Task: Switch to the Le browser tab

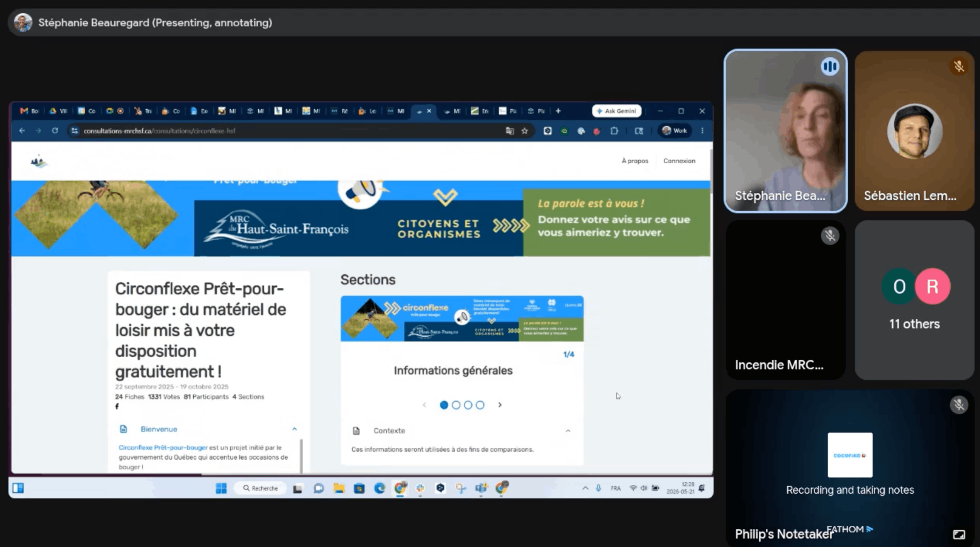Action: [368, 111]
